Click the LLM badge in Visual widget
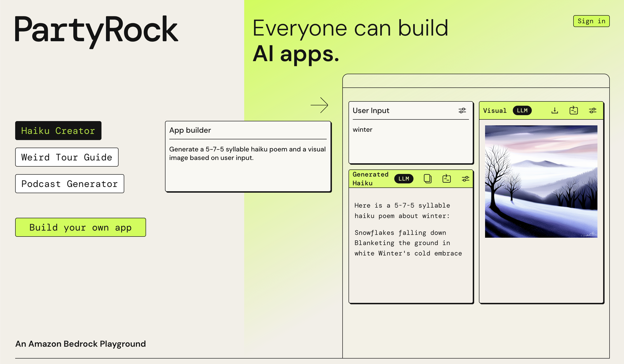624x364 pixels. tap(522, 111)
